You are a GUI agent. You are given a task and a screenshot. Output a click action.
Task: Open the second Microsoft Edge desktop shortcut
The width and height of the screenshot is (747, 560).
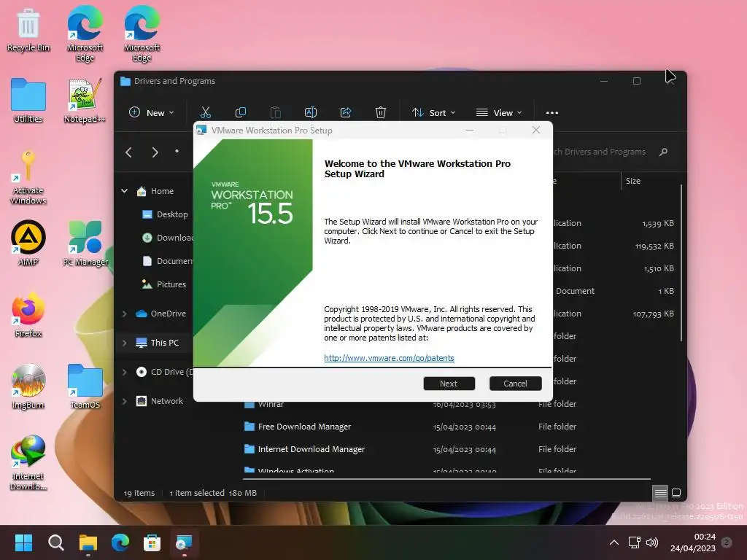142,34
